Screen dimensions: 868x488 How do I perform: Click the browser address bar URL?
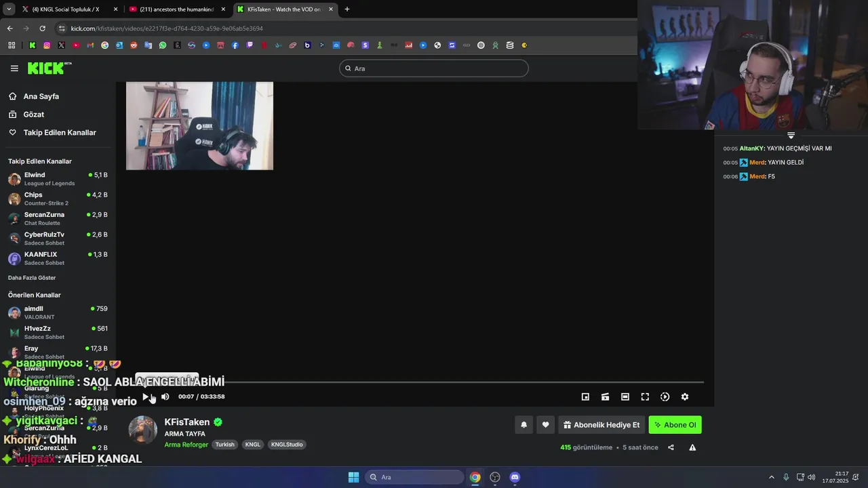(x=167, y=28)
